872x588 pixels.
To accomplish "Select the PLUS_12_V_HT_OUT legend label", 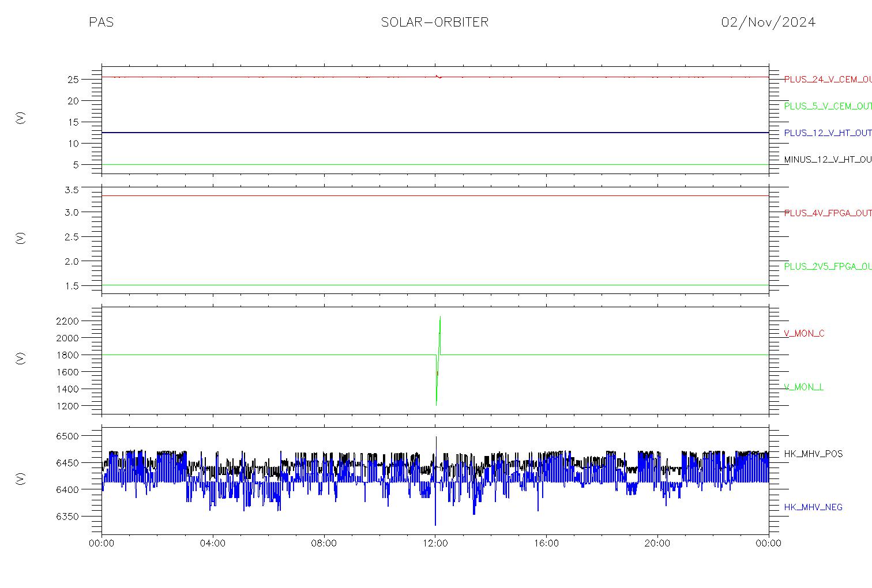I will pos(828,133).
